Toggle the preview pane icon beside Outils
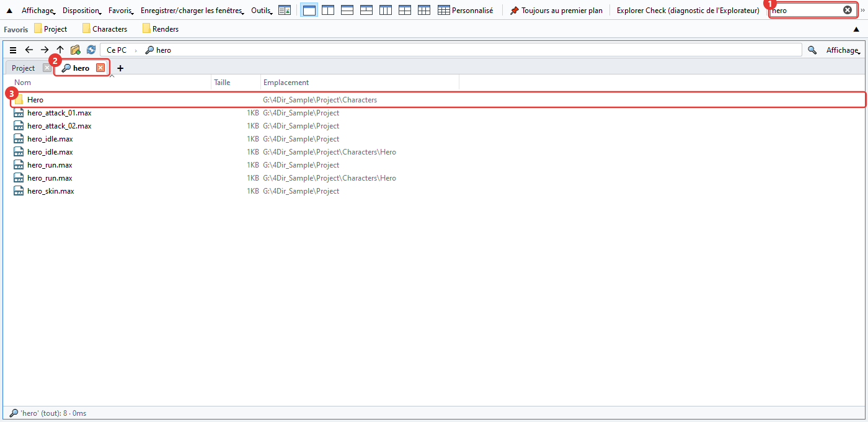 click(285, 11)
